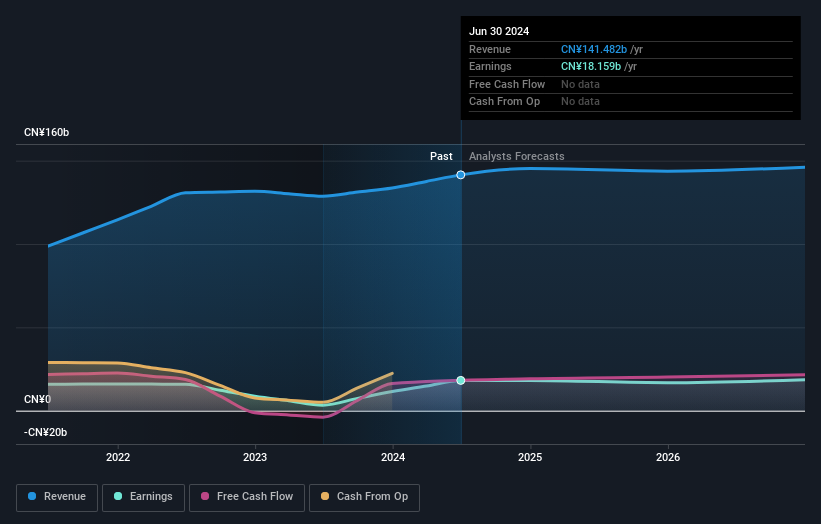Click the -CN¥20b y-axis label
821x524 pixels.
click(x=46, y=432)
